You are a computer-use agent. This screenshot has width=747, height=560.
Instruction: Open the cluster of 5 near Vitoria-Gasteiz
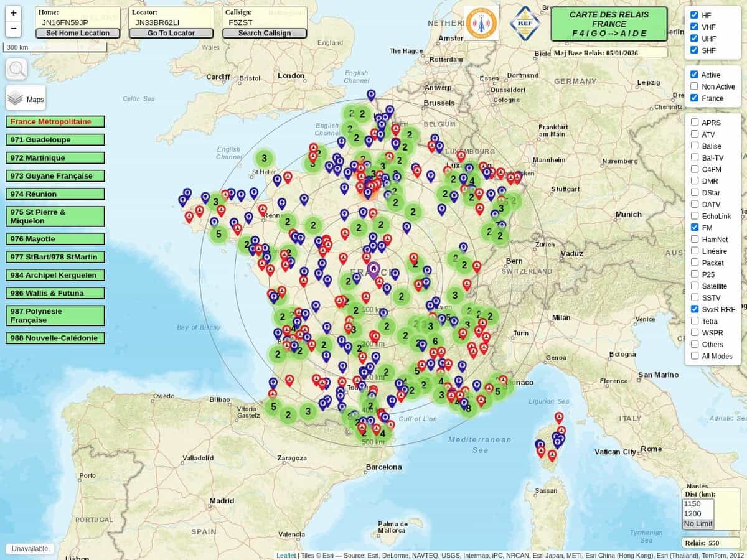coord(273,407)
